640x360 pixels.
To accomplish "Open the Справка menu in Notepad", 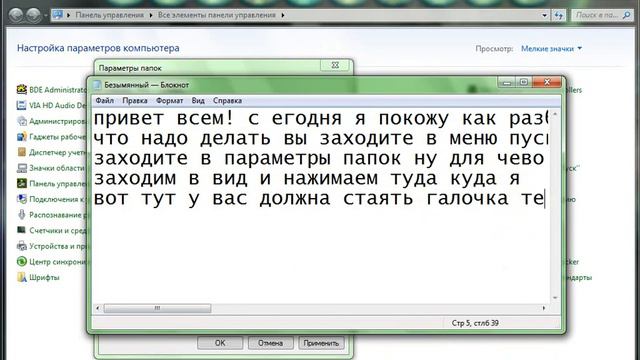I will click(227, 100).
